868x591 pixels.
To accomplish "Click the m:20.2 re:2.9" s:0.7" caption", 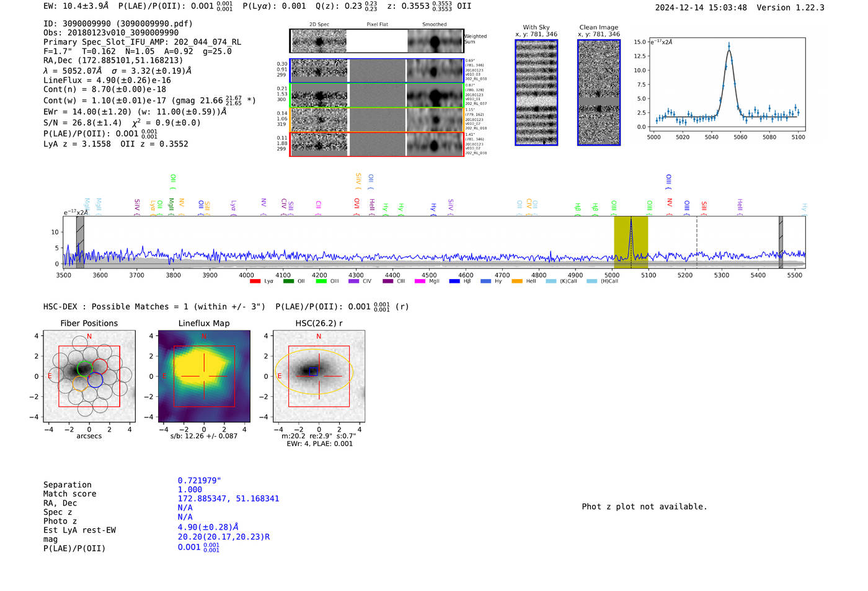I will click(x=319, y=436).
